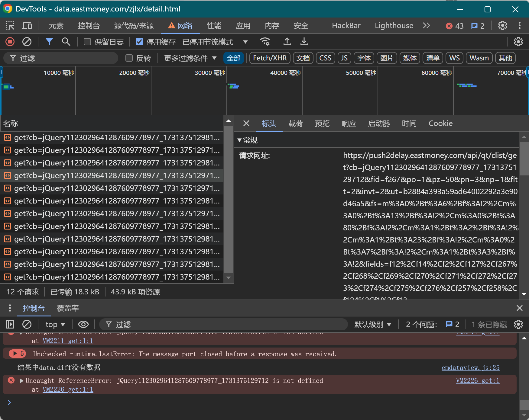
Task: Open the network search magnifier
Action: coord(66,42)
